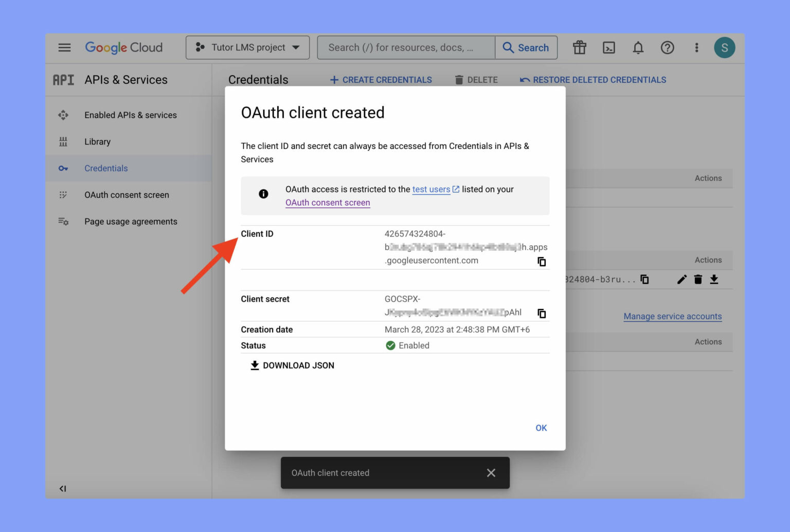Copy the Client secret to clipboard
The height and width of the screenshot is (532, 790).
pyautogui.click(x=542, y=313)
